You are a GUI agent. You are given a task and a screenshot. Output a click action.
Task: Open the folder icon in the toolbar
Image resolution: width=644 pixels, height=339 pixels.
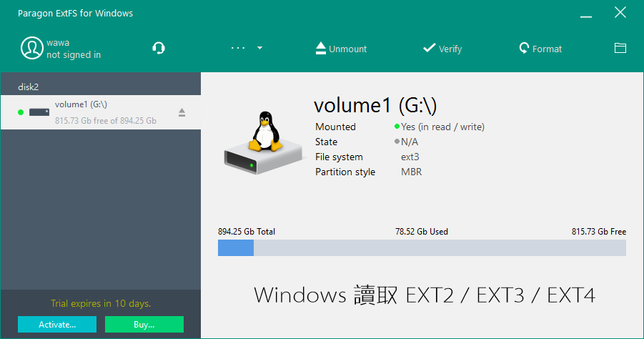(x=620, y=48)
